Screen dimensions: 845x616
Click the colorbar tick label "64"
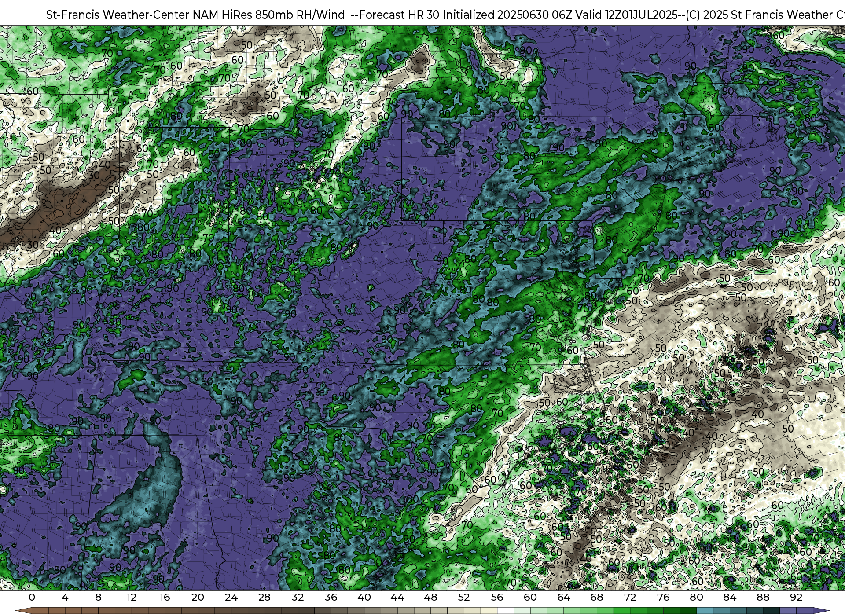563,598
